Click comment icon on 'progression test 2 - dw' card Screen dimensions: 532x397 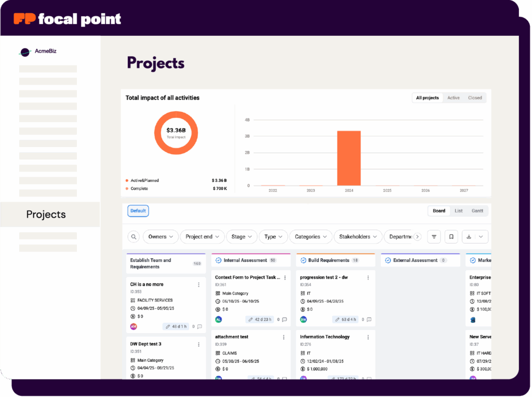[369, 320]
